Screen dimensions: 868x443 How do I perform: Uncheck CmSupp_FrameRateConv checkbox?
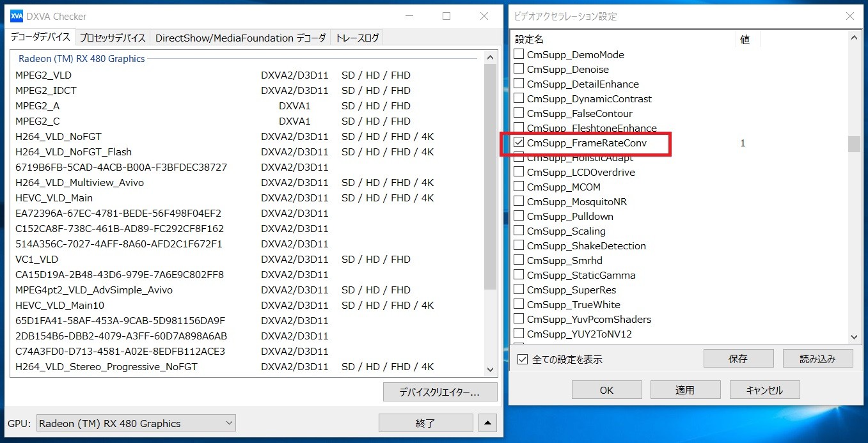(x=519, y=143)
